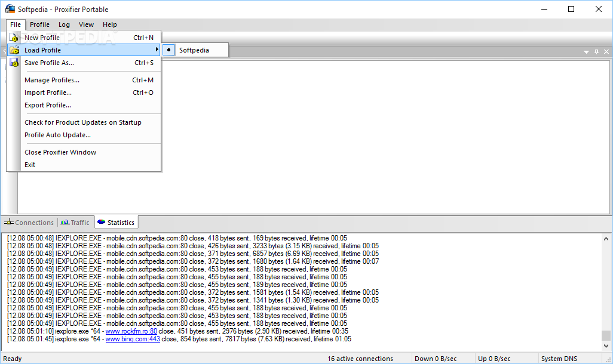Click log line with 418 bytes sent
The image size is (613, 364).
point(177,238)
